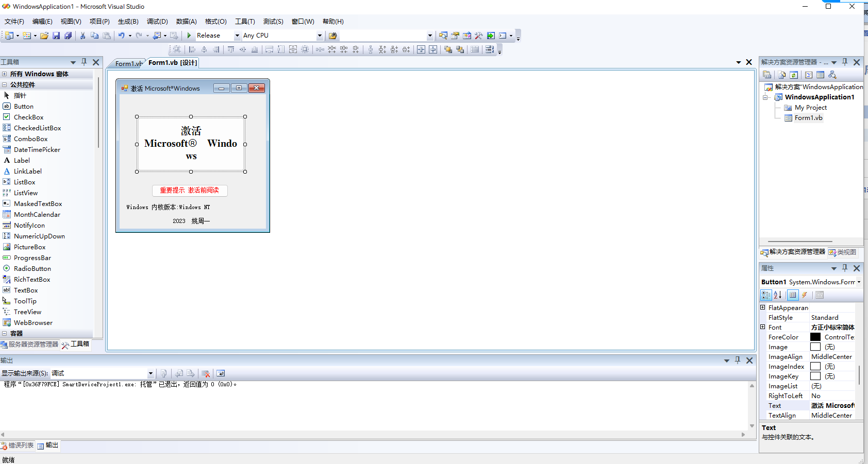Open the 工具(T) menu
This screenshot has height=464, width=868.
tap(245, 22)
